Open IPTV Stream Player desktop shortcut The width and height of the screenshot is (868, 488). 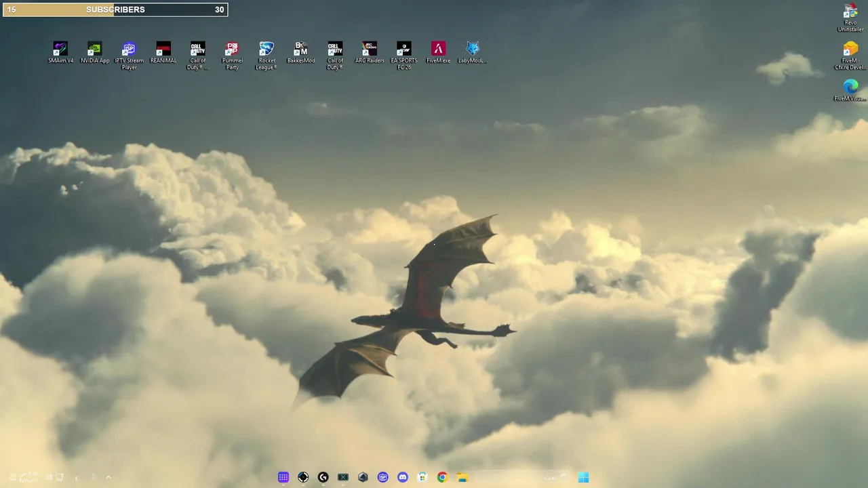pyautogui.click(x=129, y=56)
